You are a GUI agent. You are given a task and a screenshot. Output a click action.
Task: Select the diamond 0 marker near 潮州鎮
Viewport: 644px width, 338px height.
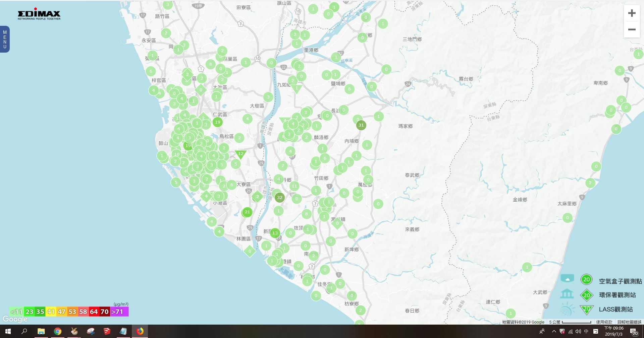(337, 223)
